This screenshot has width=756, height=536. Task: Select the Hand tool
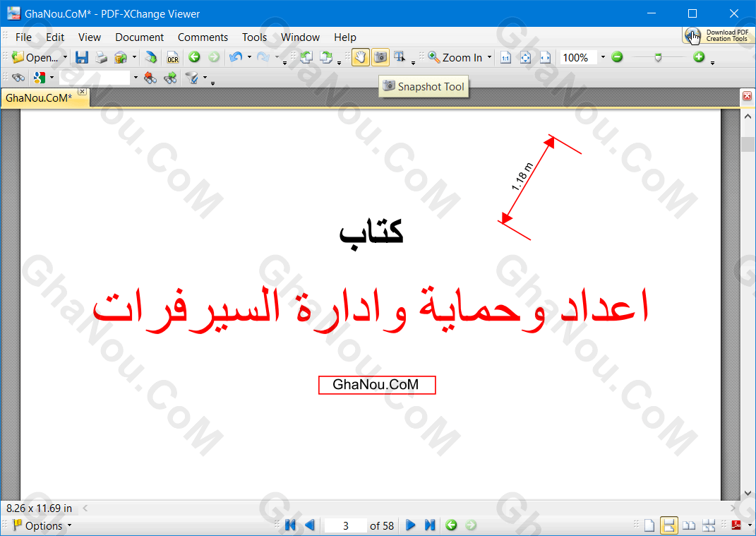pos(360,58)
